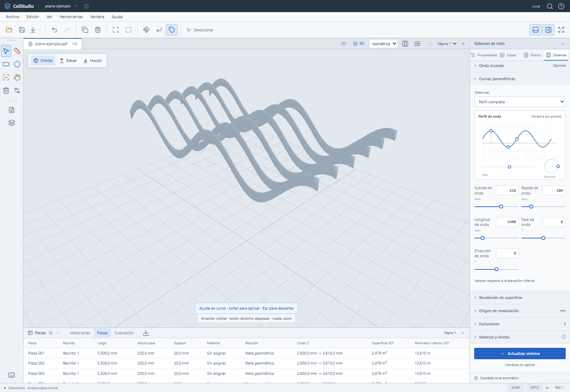
Task: Open the Archivo menu
Action: pyautogui.click(x=12, y=17)
